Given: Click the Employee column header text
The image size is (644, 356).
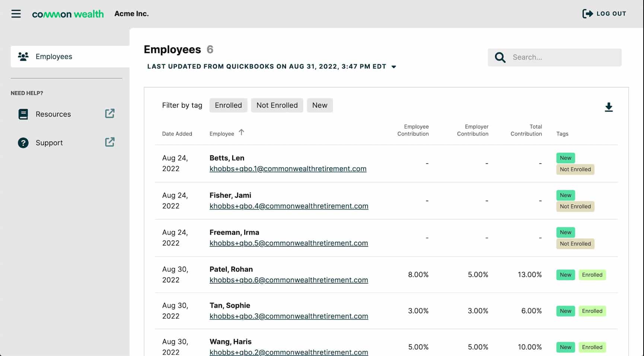Looking at the screenshot, I should point(222,134).
